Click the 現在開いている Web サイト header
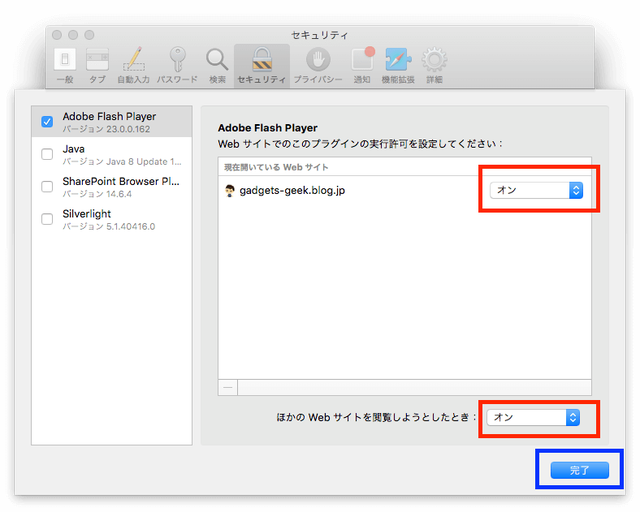This screenshot has height=512, width=640. (x=276, y=167)
